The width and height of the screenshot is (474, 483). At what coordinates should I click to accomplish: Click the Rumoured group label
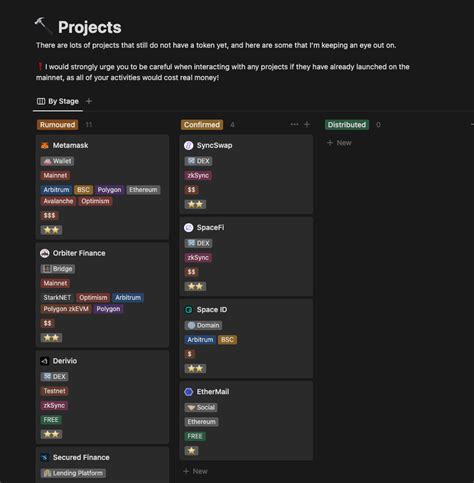57,125
